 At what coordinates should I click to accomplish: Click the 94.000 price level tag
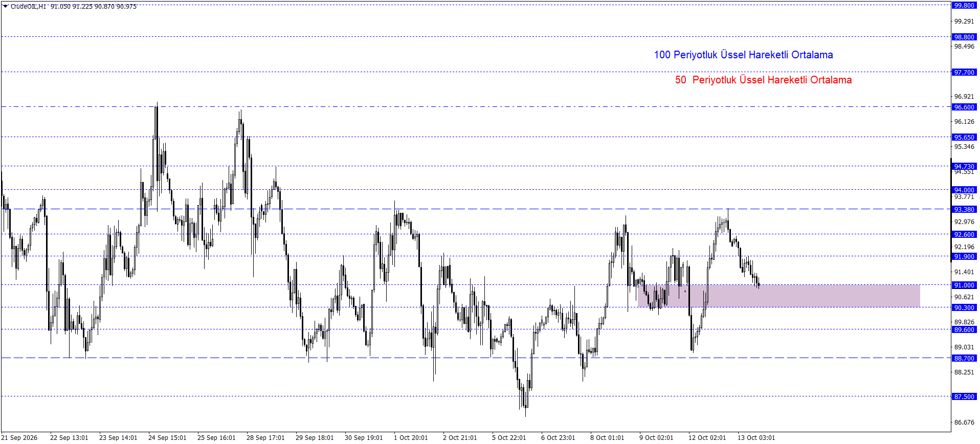964,190
